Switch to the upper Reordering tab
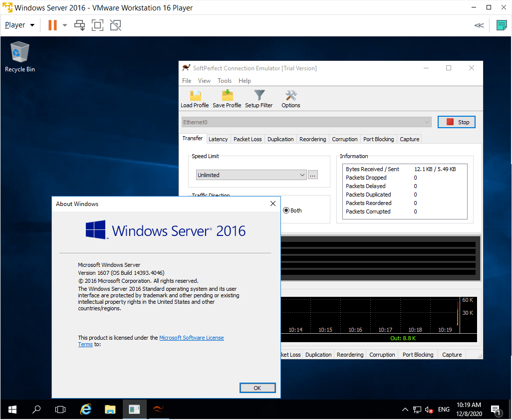Viewport: 512px width, 420px height. [x=313, y=139]
